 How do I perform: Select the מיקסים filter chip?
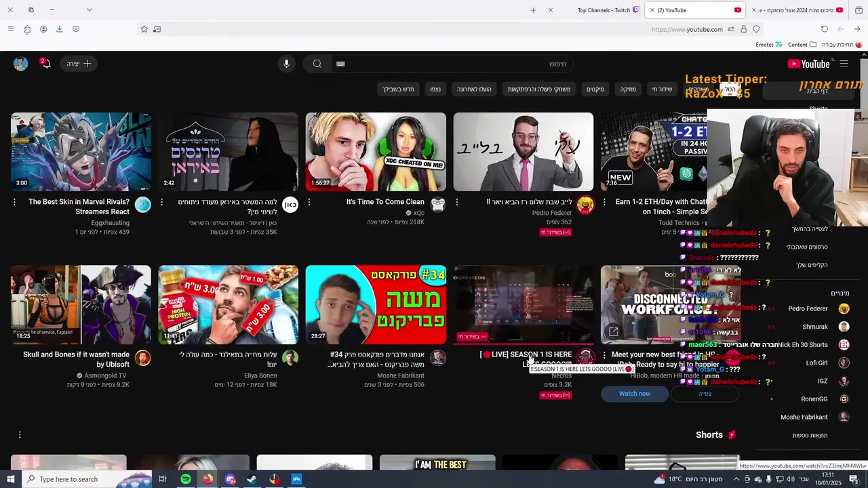coord(595,89)
